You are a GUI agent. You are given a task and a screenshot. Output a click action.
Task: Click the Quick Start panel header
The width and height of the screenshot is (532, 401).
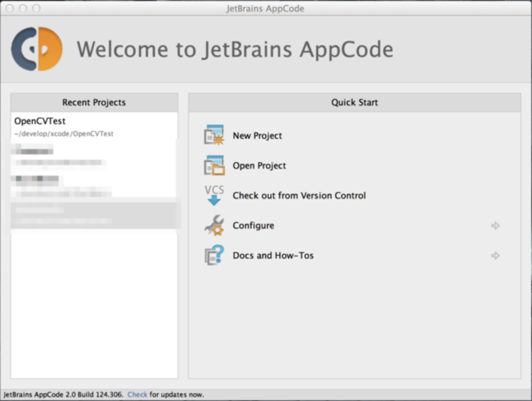(354, 103)
